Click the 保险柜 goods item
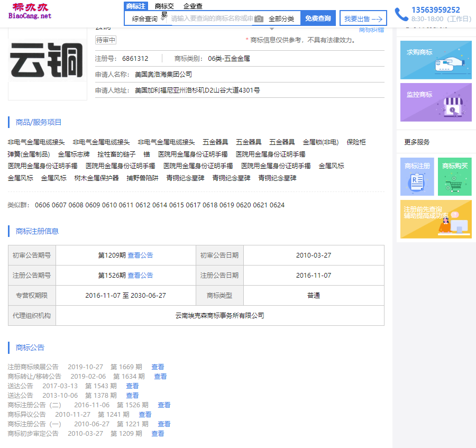 point(356,142)
